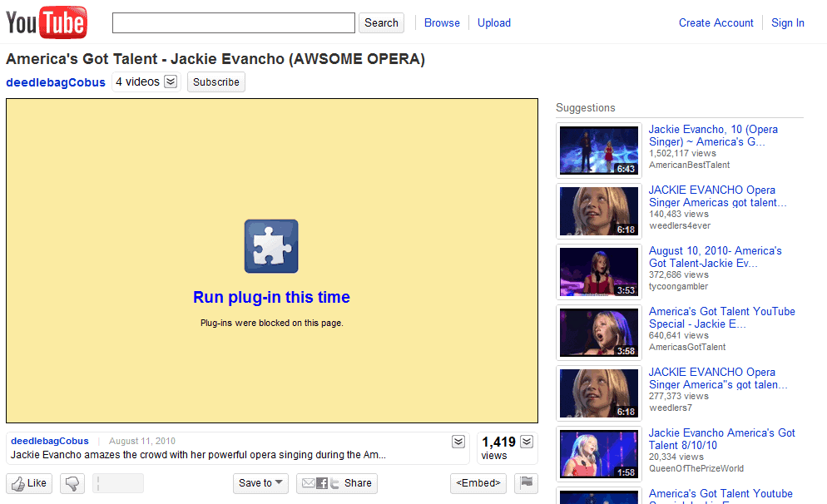Share the video via the email icon
The image size is (827, 504).
click(x=307, y=482)
